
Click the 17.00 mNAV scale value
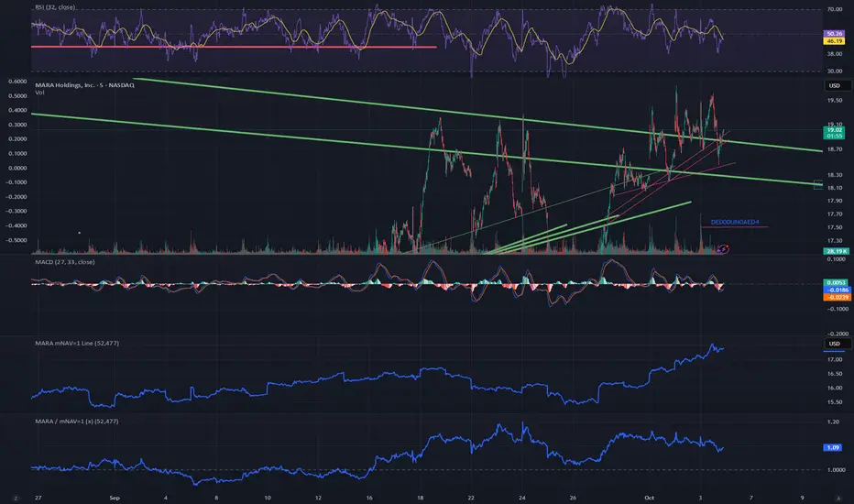pos(835,359)
